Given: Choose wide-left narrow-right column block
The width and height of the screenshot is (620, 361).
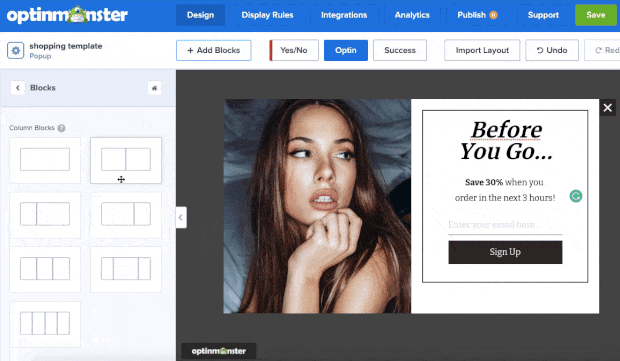Looking at the screenshot, I should click(126, 215).
